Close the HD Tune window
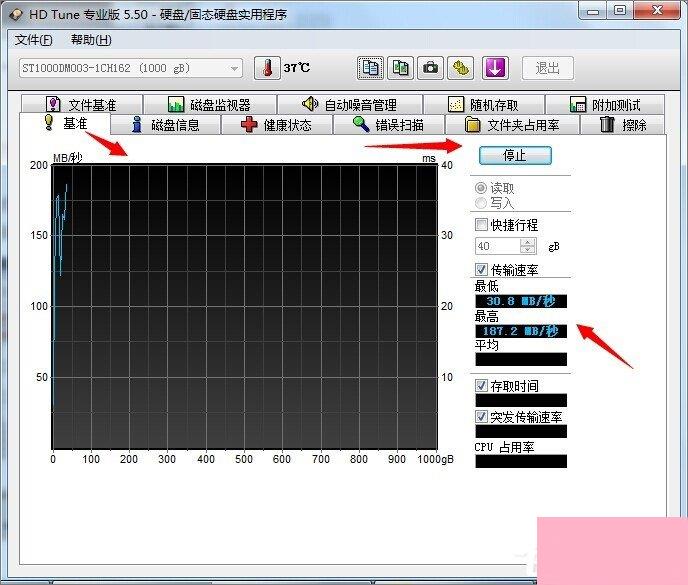 [656, 11]
